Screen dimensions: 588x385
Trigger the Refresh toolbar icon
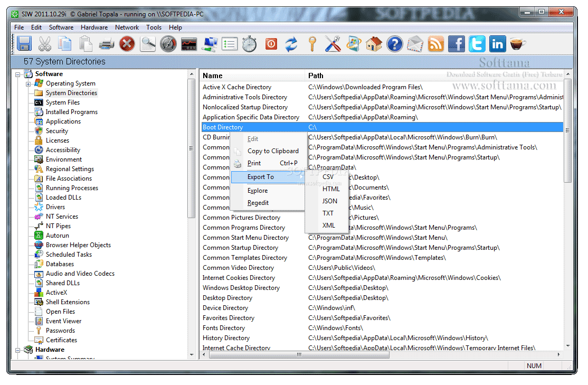291,44
